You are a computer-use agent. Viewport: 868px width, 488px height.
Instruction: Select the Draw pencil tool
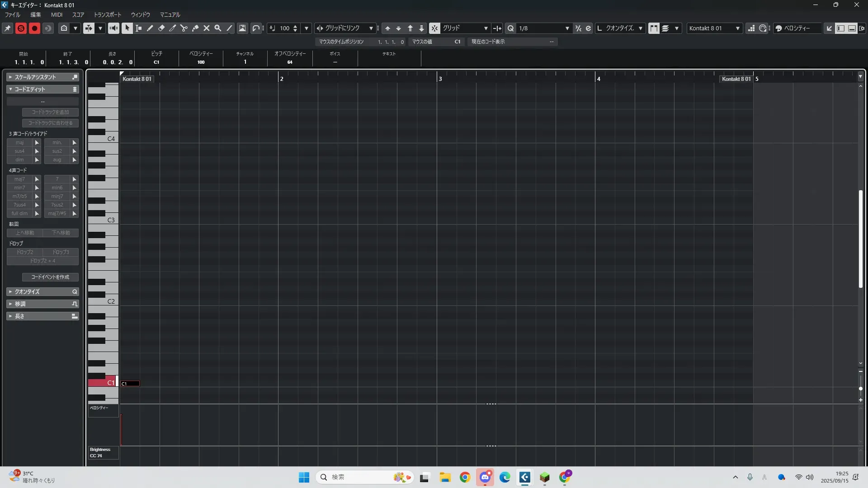click(x=150, y=28)
